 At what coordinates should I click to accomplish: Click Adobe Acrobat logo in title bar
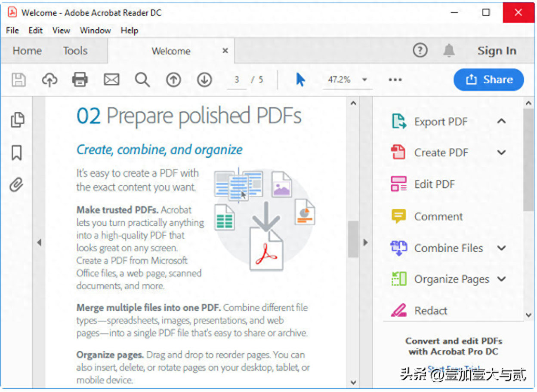[12, 12]
